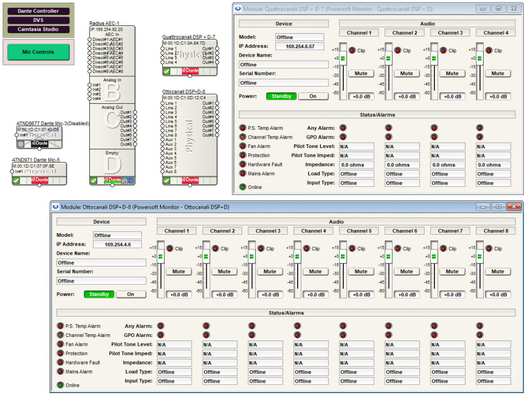The height and width of the screenshot is (408, 532).
Task: Click Channel 1 fader in Quattrocanali window
Action: pos(343,58)
